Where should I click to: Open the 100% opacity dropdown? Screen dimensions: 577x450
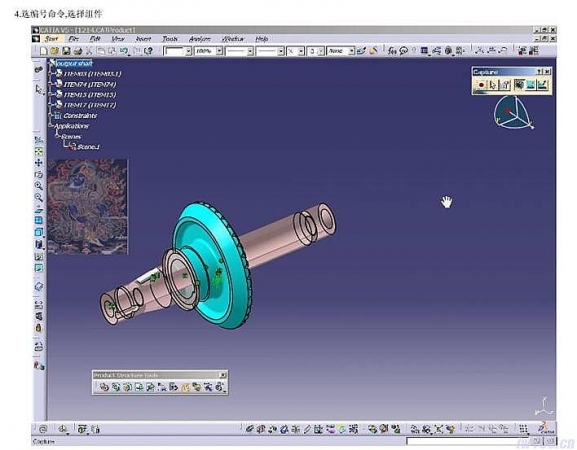click(219, 51)
